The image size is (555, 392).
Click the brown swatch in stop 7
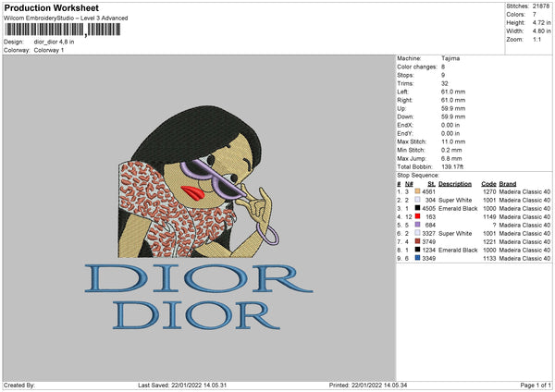tap(417, 241)
